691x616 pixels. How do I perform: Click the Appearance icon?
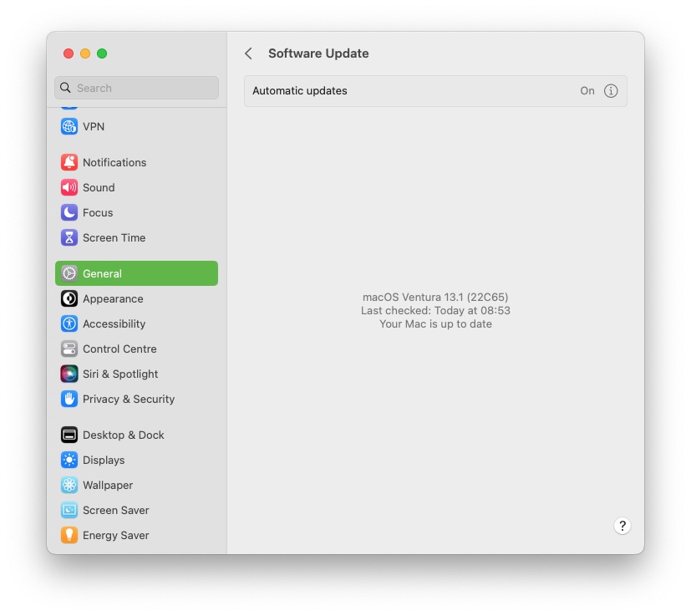[69, 298]
